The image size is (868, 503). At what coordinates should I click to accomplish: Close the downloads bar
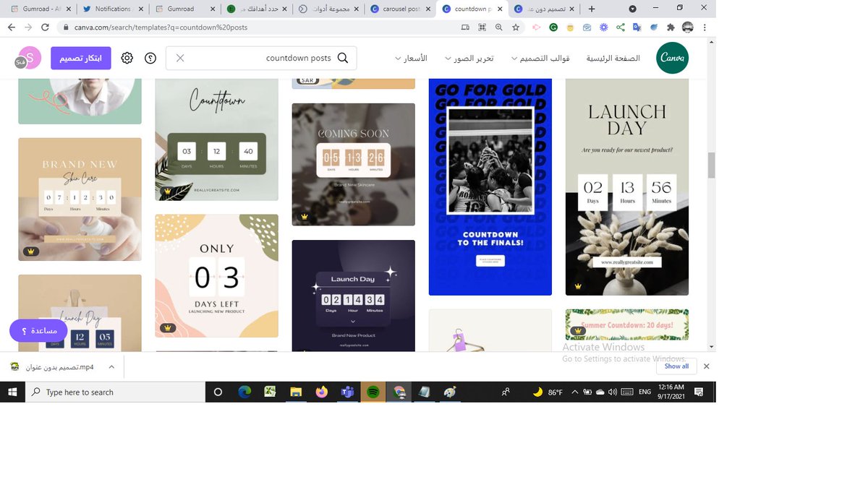click(x=707, y=366)
